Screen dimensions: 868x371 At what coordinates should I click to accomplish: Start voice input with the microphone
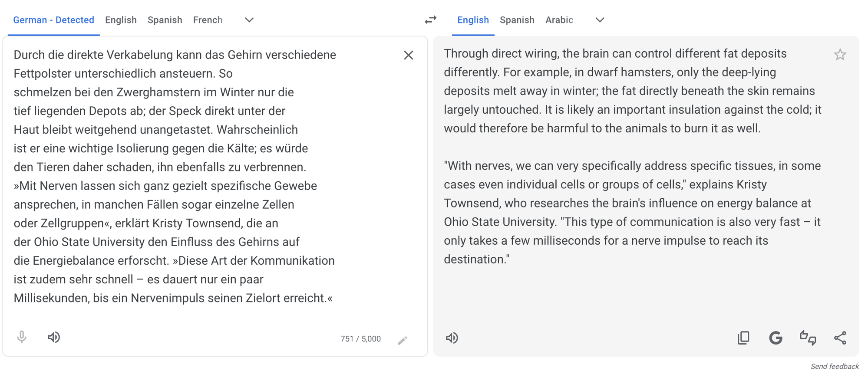click(22, 337)
